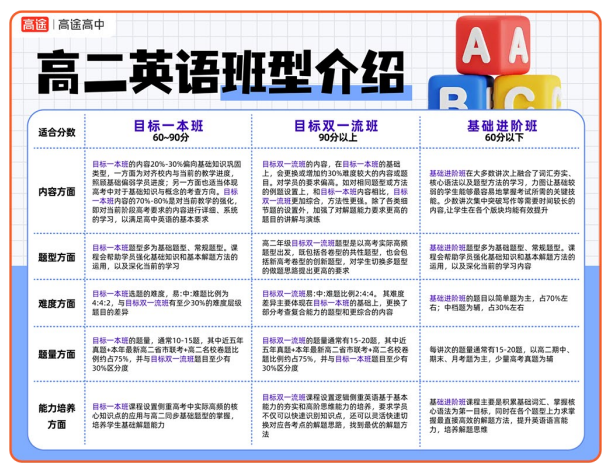Click cell about 积累基础词汇、掌握核心语法

[x=502, y=416]
